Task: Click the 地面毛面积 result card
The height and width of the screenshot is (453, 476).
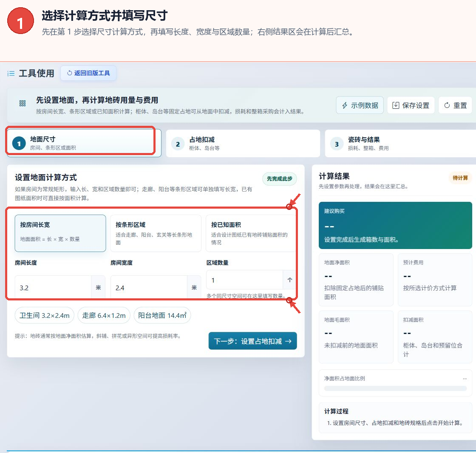Action: click(356, 337)
